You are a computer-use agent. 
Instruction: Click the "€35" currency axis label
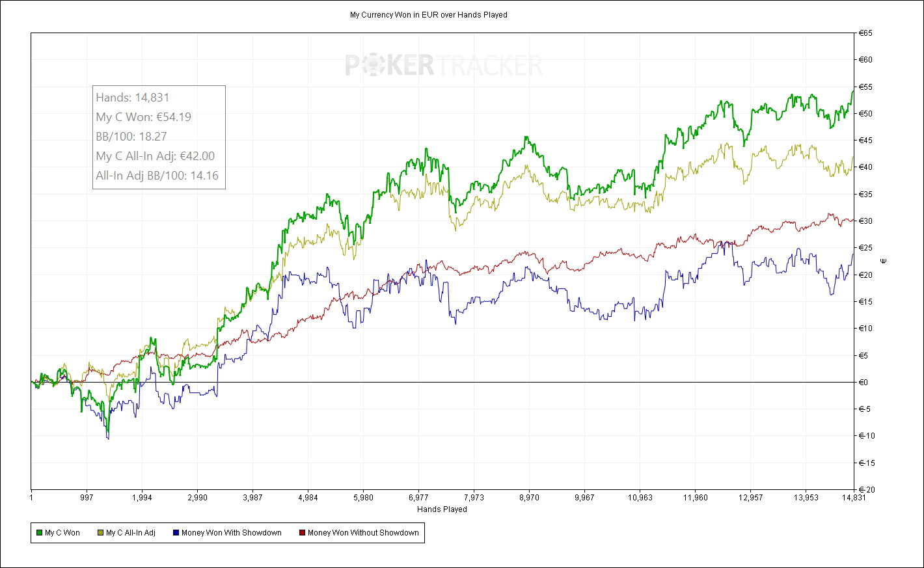866,195
